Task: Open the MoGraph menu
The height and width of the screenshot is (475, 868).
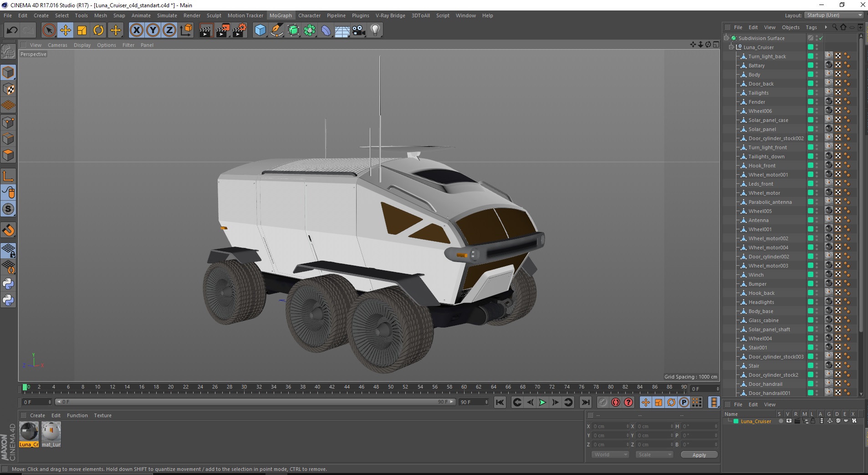Action: point(281,15)
